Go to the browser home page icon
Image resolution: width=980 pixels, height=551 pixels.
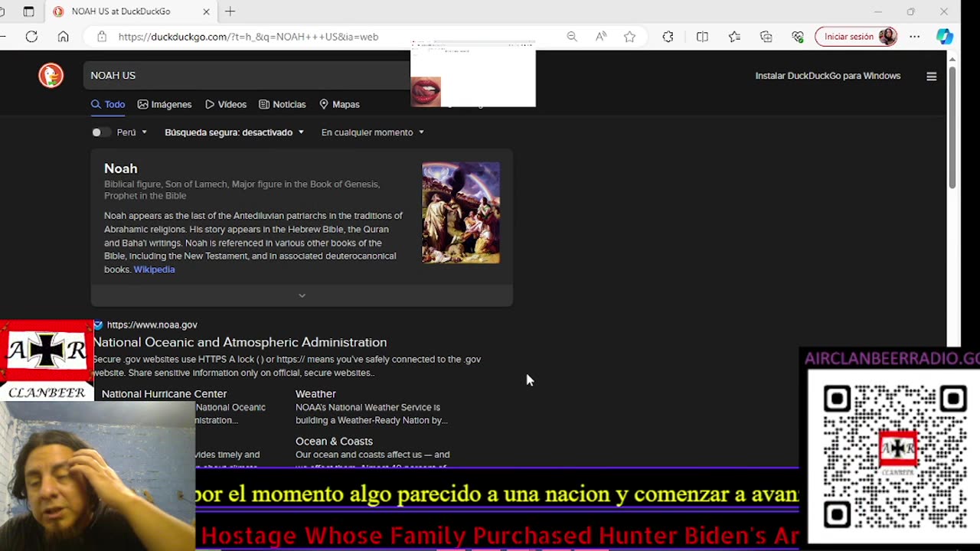[x=64, y=36]
